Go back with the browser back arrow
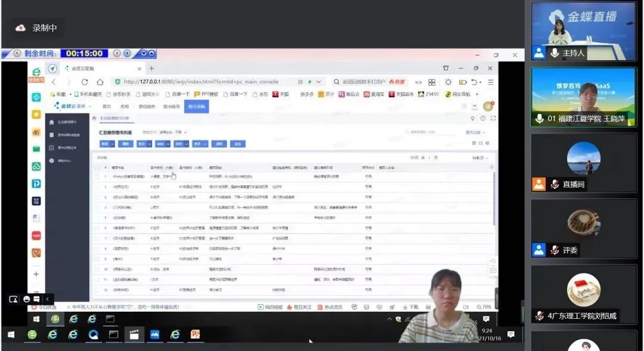 coord(54,82)
